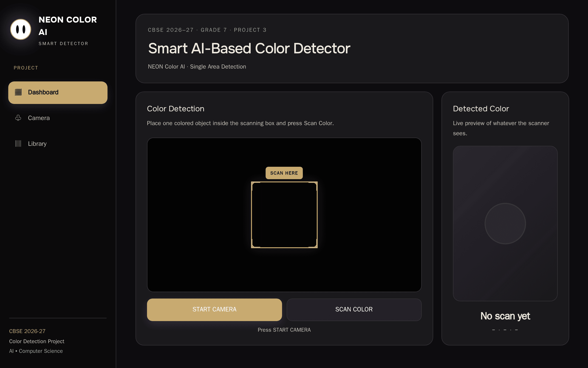Click 'Place one colored object inside' instruction text
The image size is (588, 368).
pyautogui.click(x=240, y=123)
